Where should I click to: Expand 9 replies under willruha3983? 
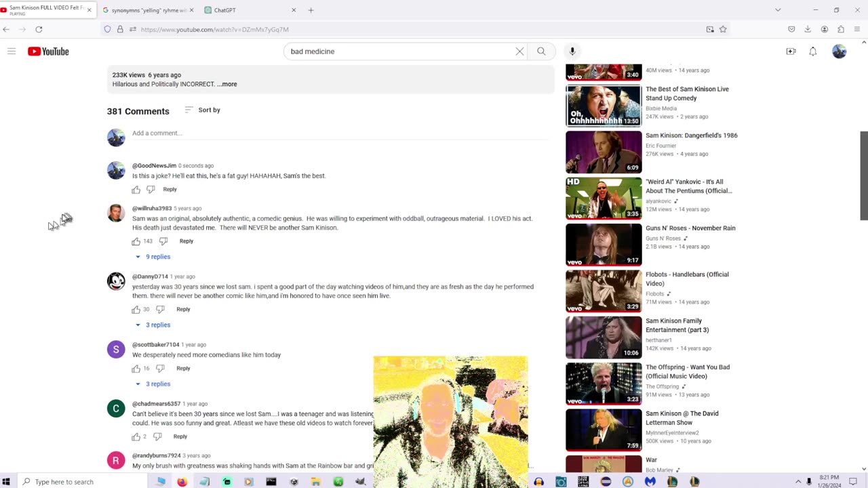153,257
